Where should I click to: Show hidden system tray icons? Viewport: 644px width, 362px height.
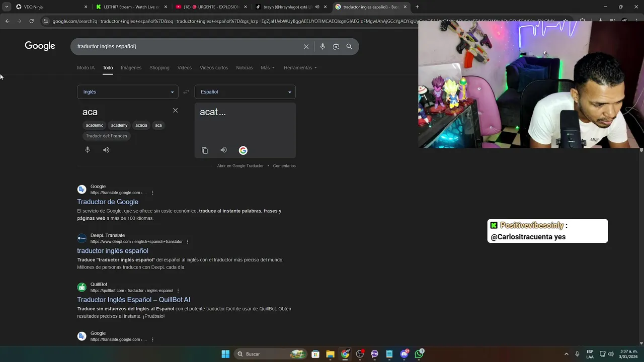tap(566, 354)
